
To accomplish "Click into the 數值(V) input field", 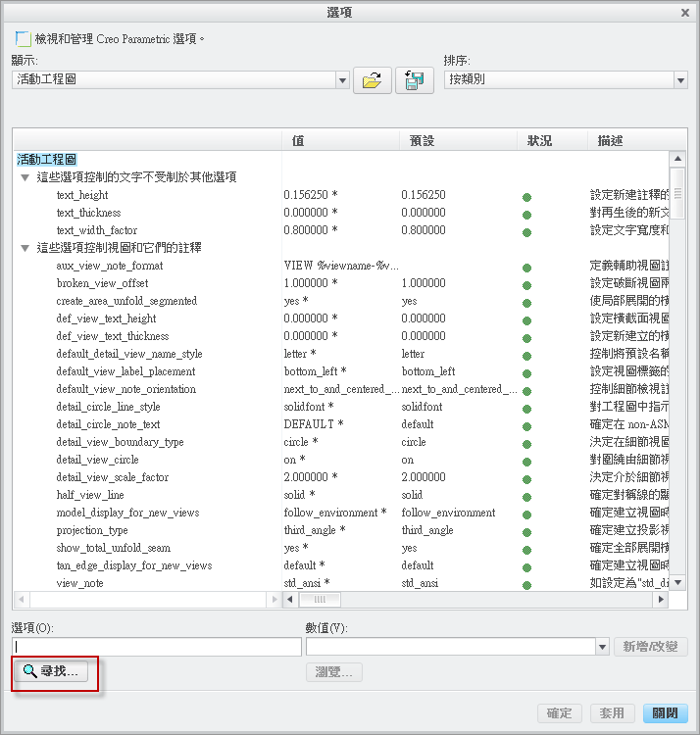I will (x=451, y=647).
